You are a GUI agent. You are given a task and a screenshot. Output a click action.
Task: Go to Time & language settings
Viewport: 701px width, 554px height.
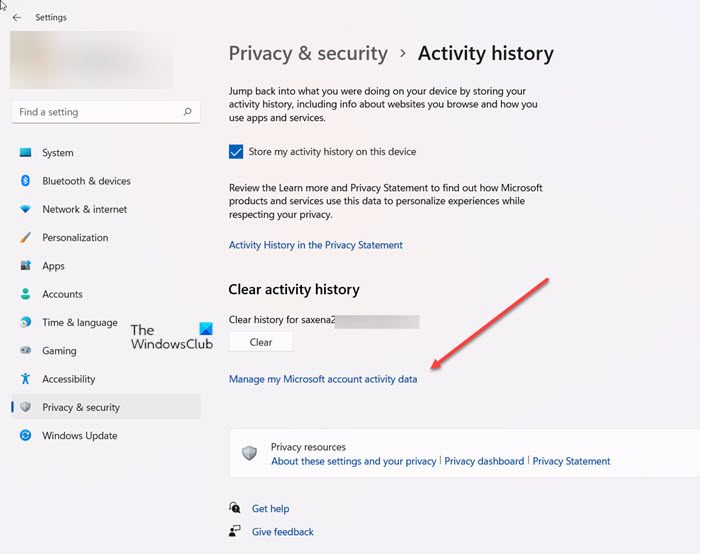click(x=79, y=323)
